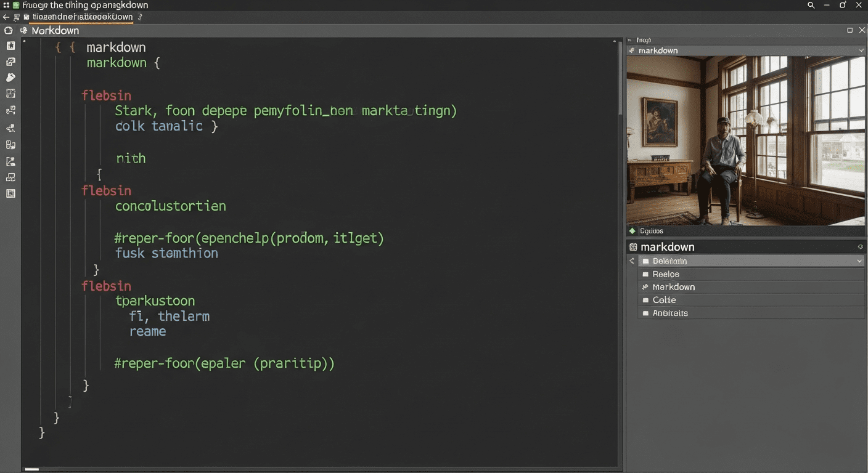Select the Reelos item in the list
Image resolution: width=868 pixels, height=473 pixels.
coord(666,274)
